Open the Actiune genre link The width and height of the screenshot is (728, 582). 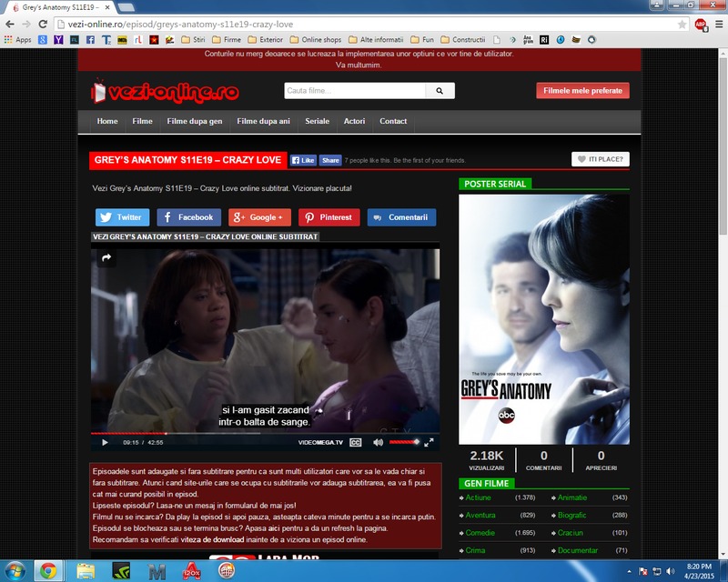point(479,497)
